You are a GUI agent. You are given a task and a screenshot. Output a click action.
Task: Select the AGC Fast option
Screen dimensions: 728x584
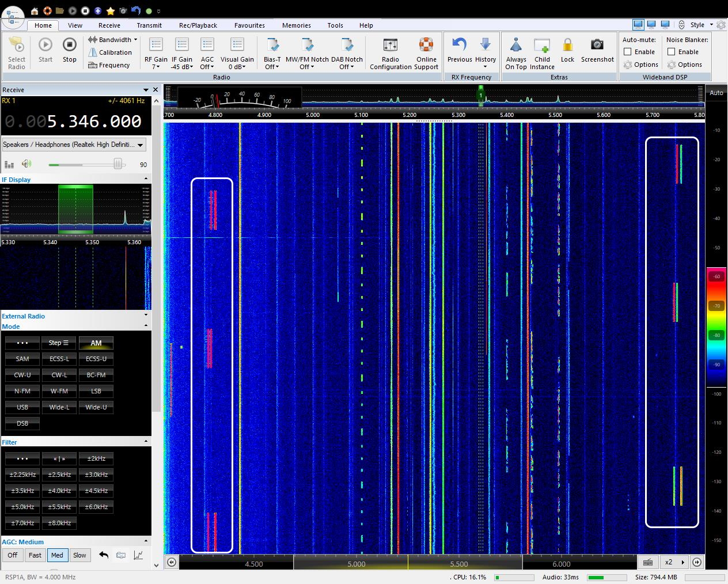tap(35, 555)
